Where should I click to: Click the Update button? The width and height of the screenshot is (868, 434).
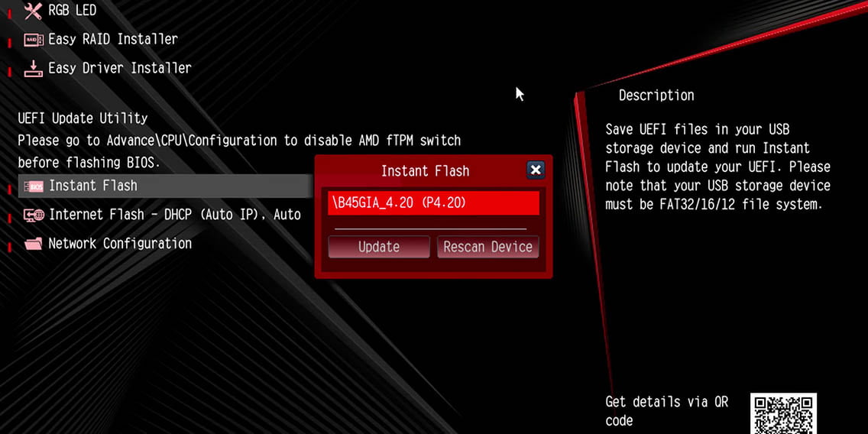click(379, 247)
